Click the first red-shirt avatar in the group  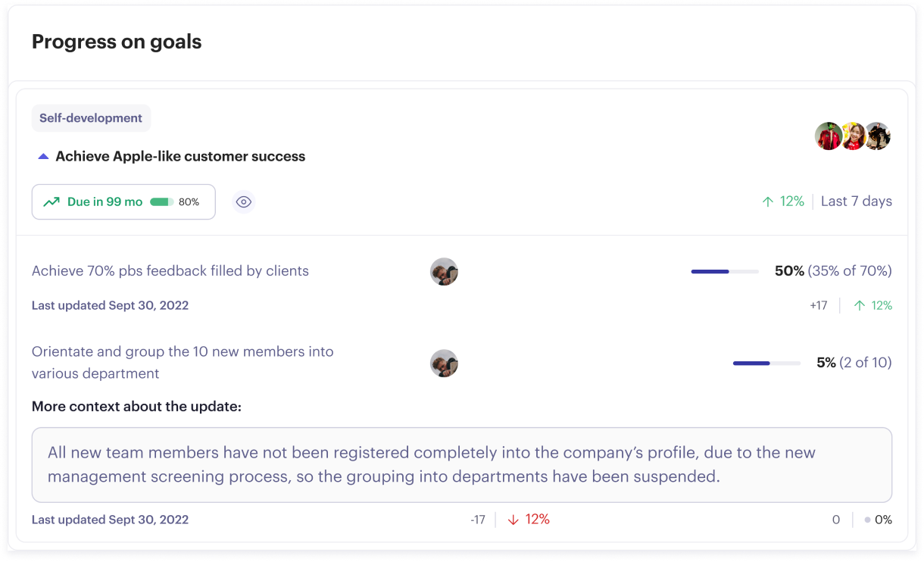[829, 136]
